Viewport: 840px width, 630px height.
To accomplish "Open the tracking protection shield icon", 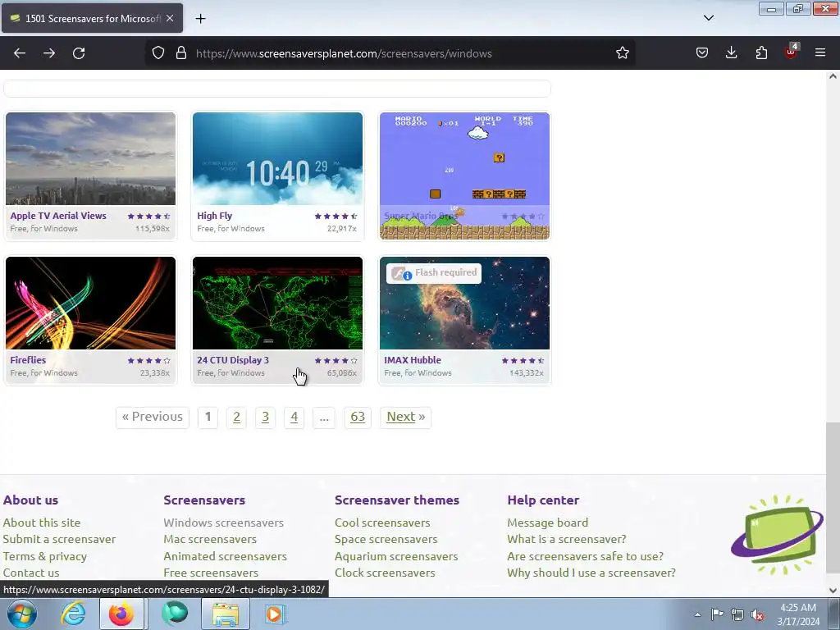I will click(158, 53).
